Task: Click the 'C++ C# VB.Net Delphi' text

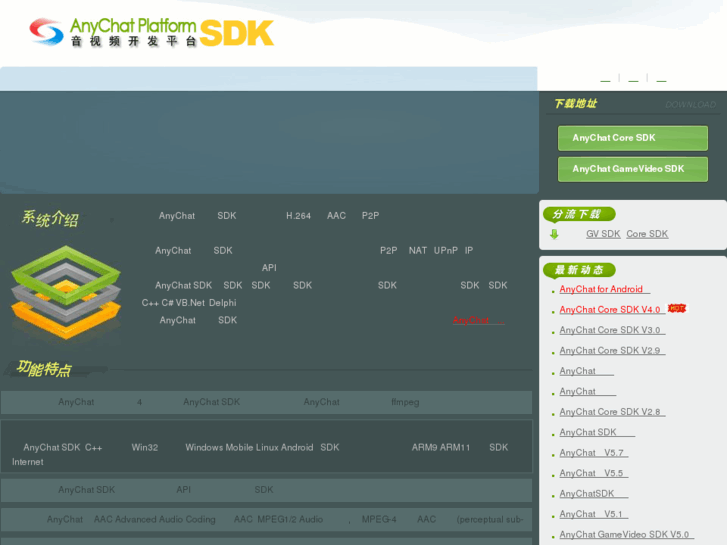Action: click(189, 303)
